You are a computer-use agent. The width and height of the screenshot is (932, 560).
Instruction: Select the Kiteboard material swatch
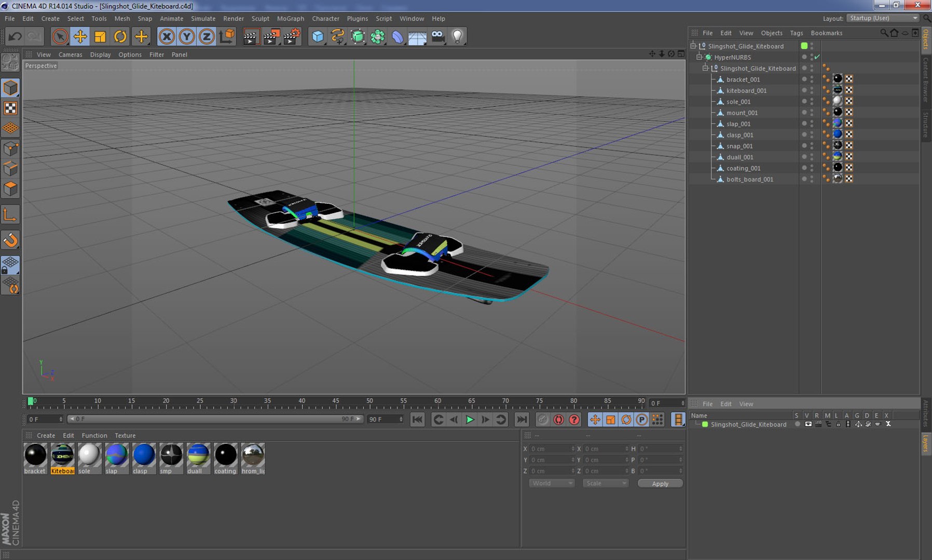(62, 458)
